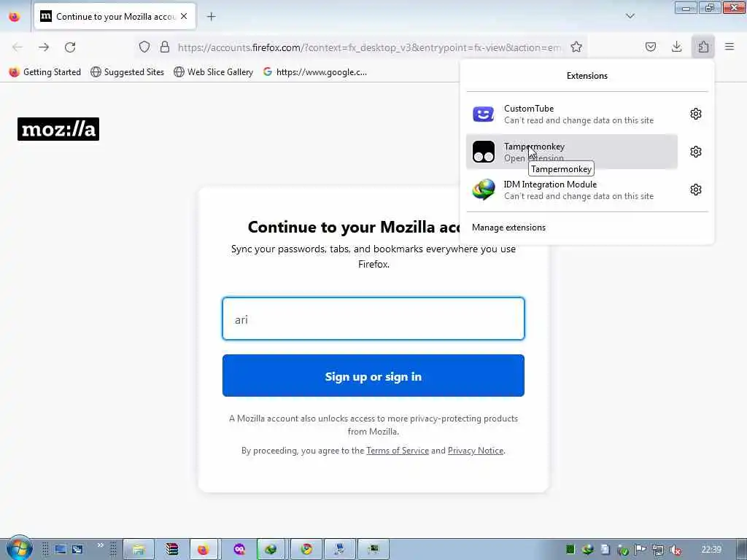Expand the Quick Launch overflow chevron
The height and width of the screenshot is (560, 747).
[x=101, y=545]
